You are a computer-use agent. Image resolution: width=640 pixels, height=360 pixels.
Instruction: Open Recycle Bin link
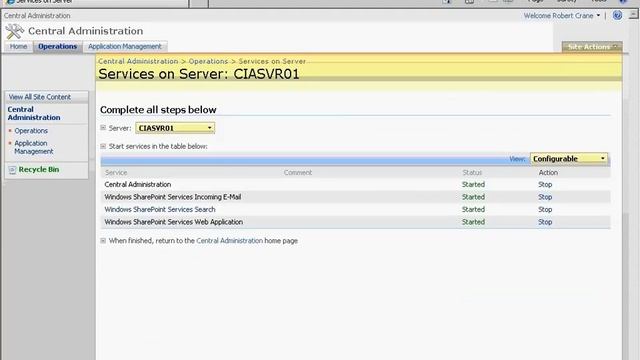39,169
